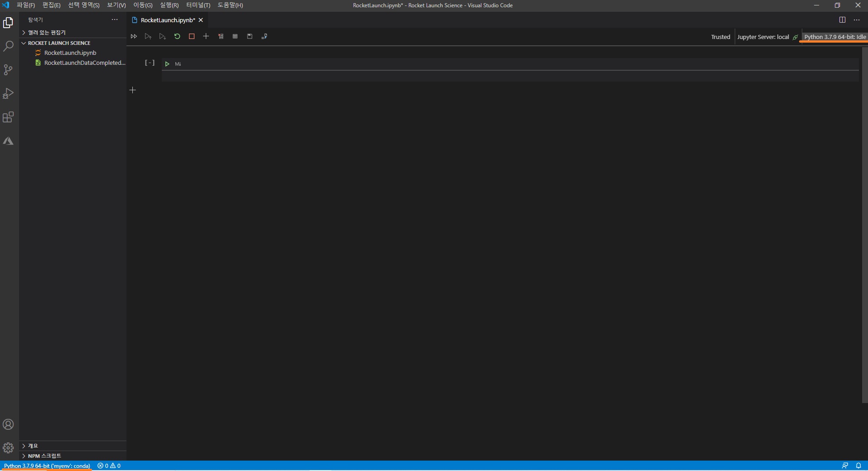Image resolution: width=868 pixels, height=471 pixels.
Task: Open the Source Control view
Action: click(8, 70)
